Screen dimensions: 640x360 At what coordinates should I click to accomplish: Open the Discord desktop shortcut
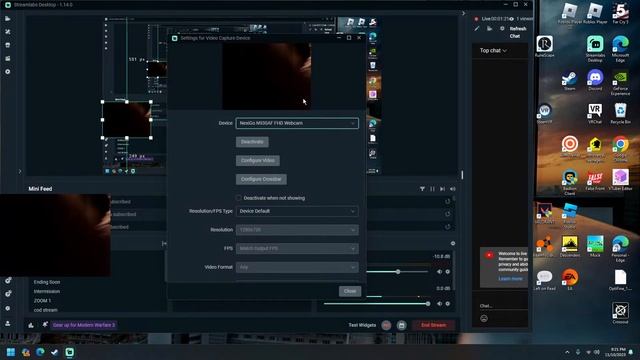pyautogui.click(x=595, y=80)
